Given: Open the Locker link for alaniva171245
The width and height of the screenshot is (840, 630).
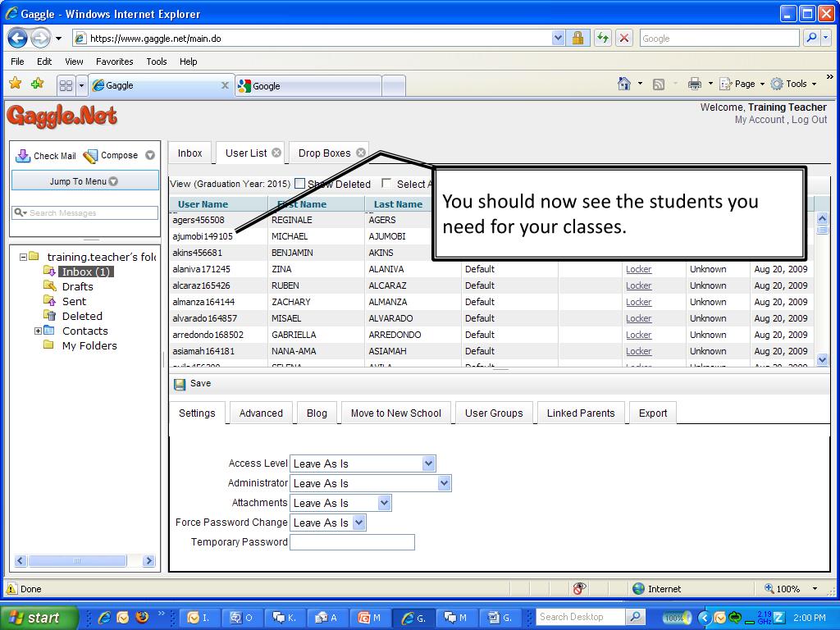Looking at the screenshot, I should click(x=638, y=269).
